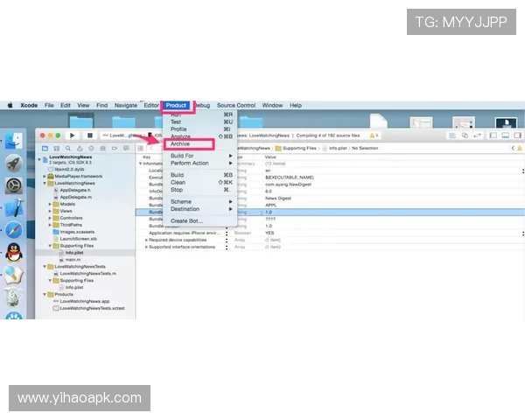Switch to the Assistant editor icon
The image size is (525, 420).
464,136
